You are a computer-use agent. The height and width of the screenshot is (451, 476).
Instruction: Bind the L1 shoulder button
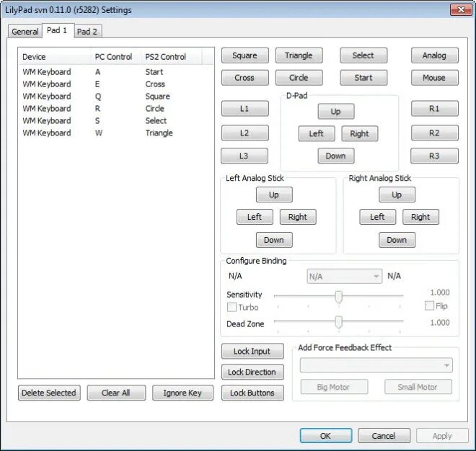tap(244, 109)
